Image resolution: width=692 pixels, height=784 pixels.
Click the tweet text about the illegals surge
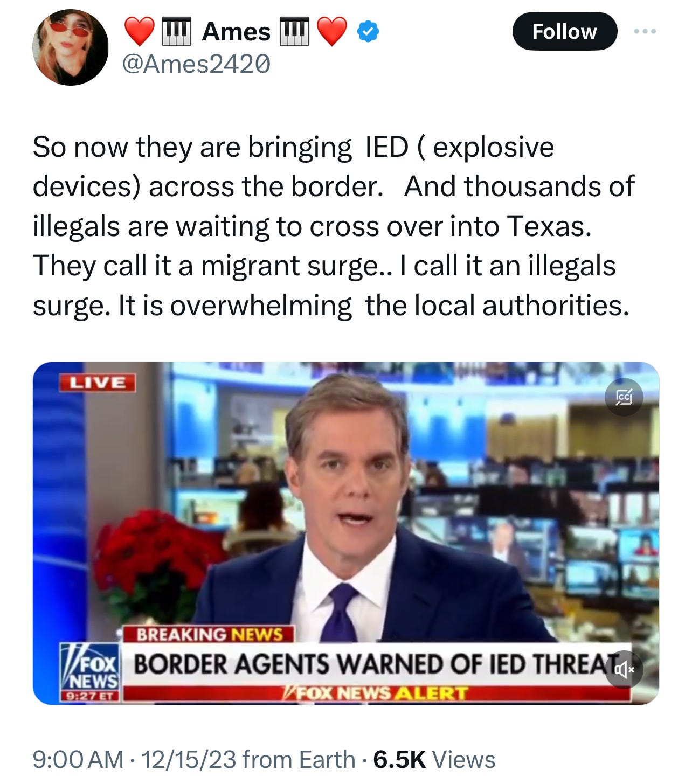[x=334, y=226]
